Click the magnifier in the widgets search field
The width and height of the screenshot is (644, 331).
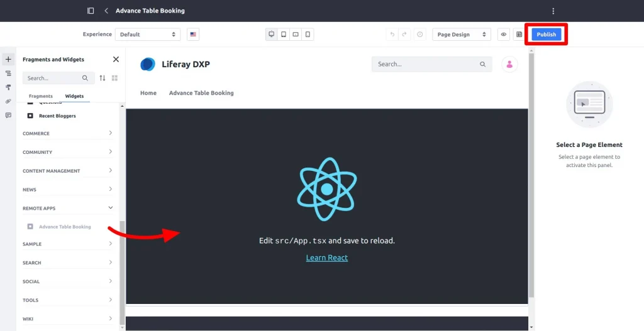point(85,78)
